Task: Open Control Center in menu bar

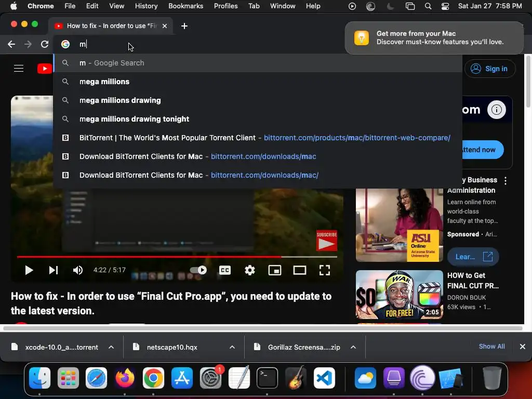Action: pyautogui.click(x=445, y=6)
